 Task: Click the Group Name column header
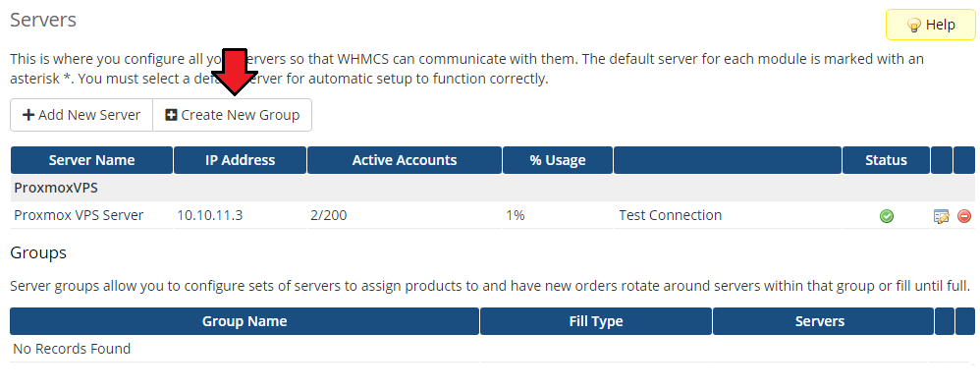(245, 321)
